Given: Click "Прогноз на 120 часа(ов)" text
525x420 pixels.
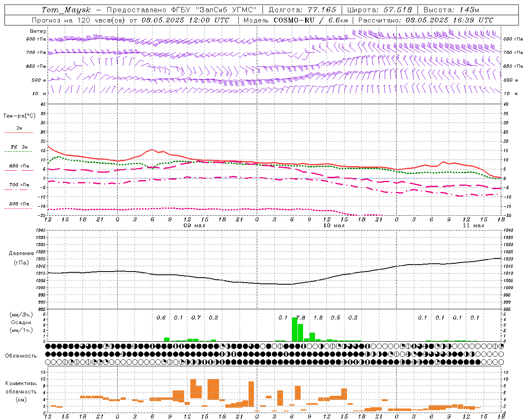Looking at the screenshot, I should pyautogui.click(x=79, y=20).
